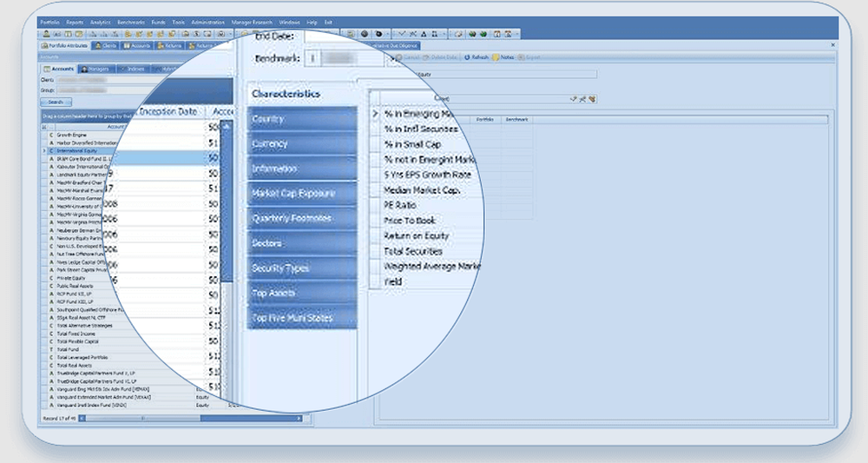Click the Benchmark input field
Viewport: 868px width, 463px height.
pyautogui.click(x=352, y=58)
